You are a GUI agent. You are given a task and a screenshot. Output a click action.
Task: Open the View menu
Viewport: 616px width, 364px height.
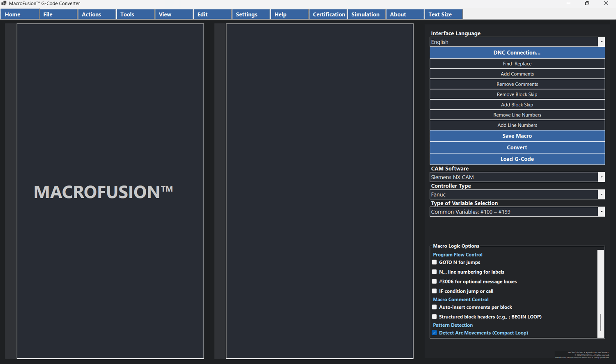(174, 14)
